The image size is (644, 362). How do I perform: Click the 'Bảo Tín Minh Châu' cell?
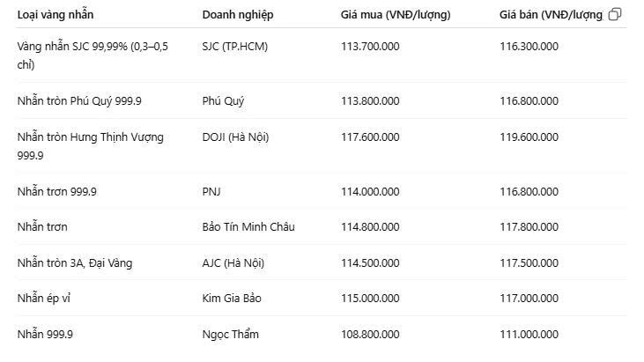(248, 227)
